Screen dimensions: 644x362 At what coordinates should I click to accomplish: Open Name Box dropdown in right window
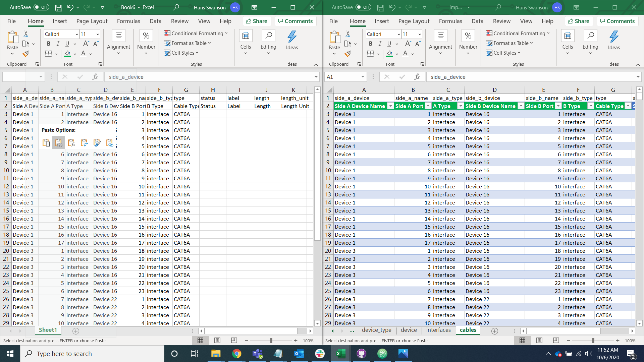point(363,77)
